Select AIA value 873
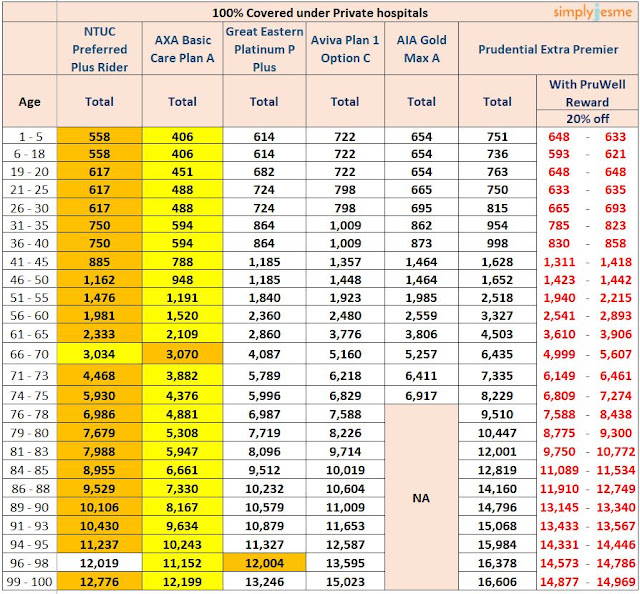This screenshot has width=640, height=594. tap(421, 243)
